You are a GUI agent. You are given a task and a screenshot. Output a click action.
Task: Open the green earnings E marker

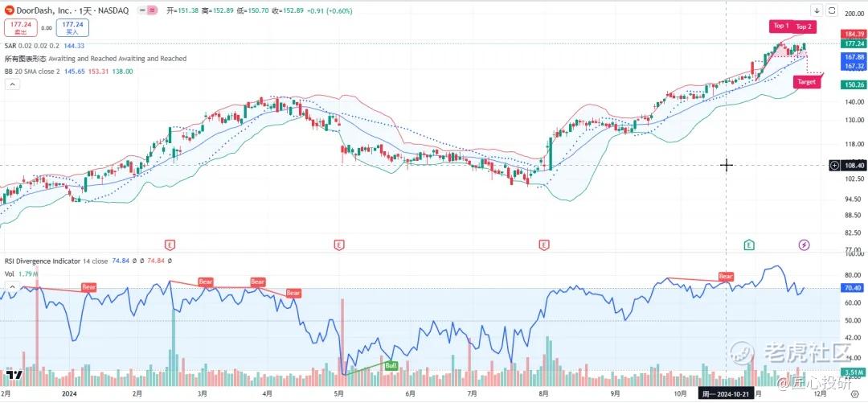pyautogui.click(x=748, y=245)
